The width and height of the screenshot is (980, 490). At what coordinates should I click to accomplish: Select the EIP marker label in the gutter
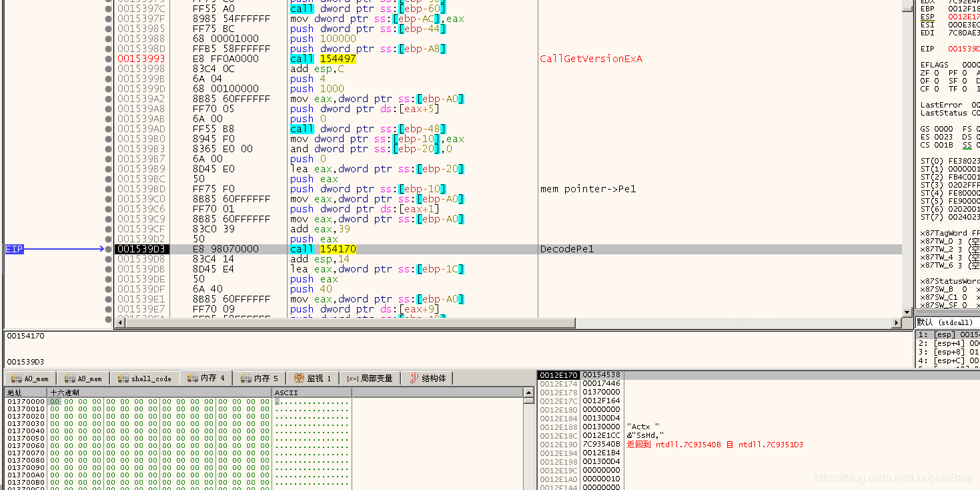pos(14,249)
